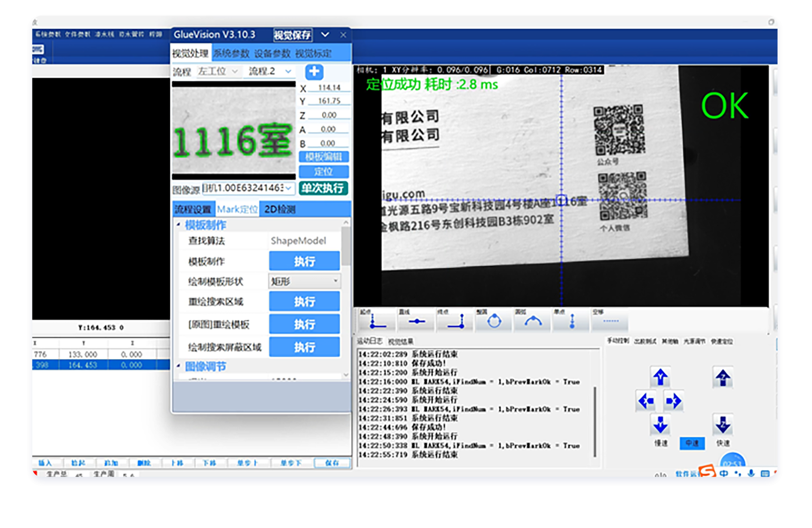Select 快速 fast jog speed
The width and height of the screenshot is (812, 528).
tap(723, 443)
